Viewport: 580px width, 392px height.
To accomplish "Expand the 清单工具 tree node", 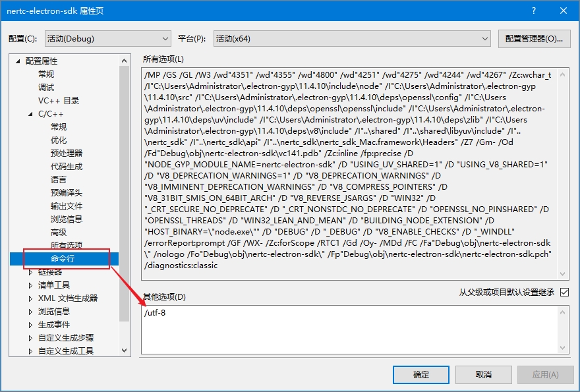I will pos(30,285).
